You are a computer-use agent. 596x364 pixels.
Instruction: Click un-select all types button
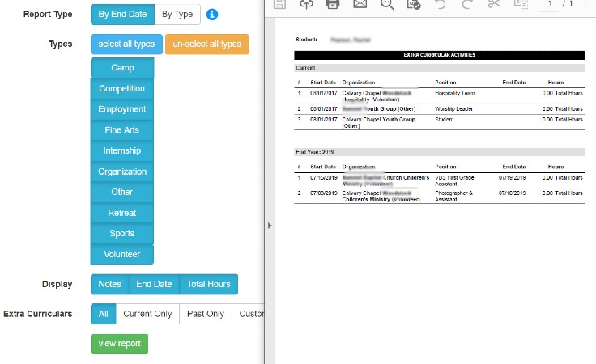pos(206,44)
